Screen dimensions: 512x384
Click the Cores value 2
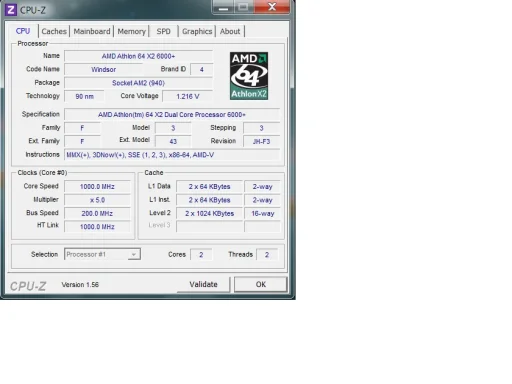click(x=201, y=254)
